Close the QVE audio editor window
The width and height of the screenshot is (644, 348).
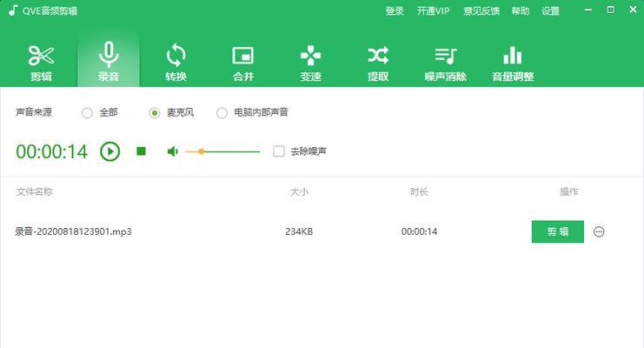(x=633, y=10)
